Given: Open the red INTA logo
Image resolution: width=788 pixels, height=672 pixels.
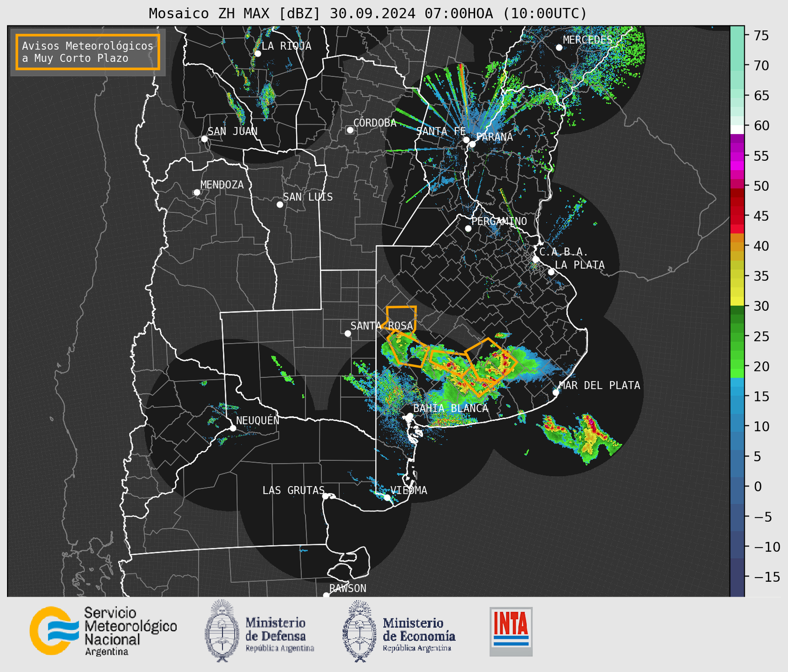Looking at the screenshot, I should [x=511, y=631].
